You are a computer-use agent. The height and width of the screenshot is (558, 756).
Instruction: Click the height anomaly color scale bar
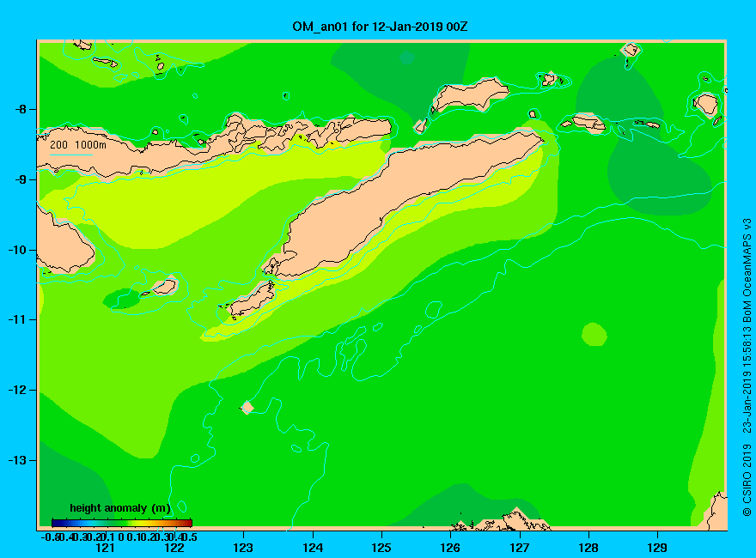[x=122, y=523]
